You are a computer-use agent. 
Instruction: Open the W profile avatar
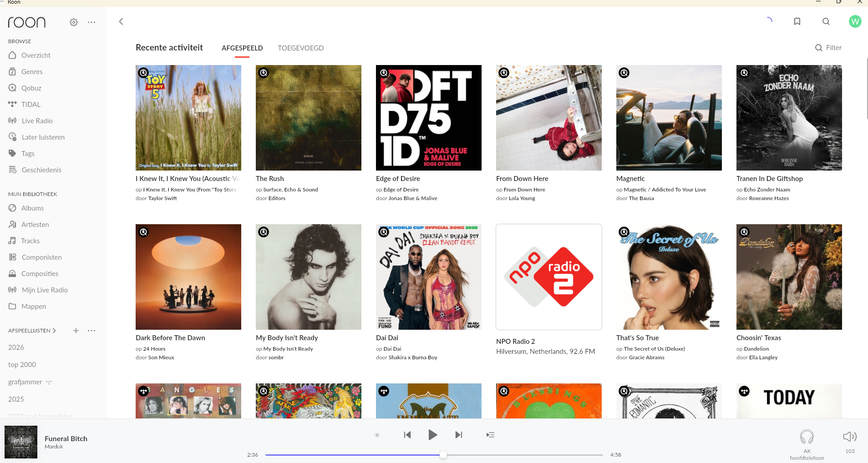[855, 21]
